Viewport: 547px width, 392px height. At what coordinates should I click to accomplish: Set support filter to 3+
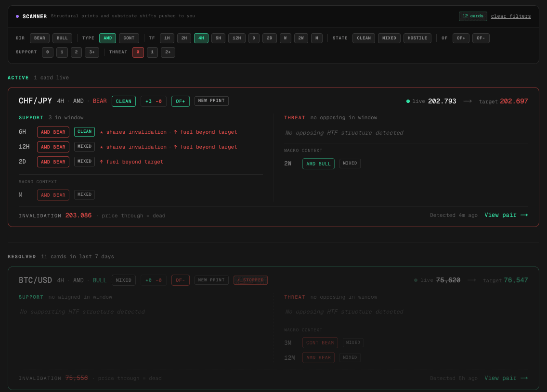(x=92, y=52)
